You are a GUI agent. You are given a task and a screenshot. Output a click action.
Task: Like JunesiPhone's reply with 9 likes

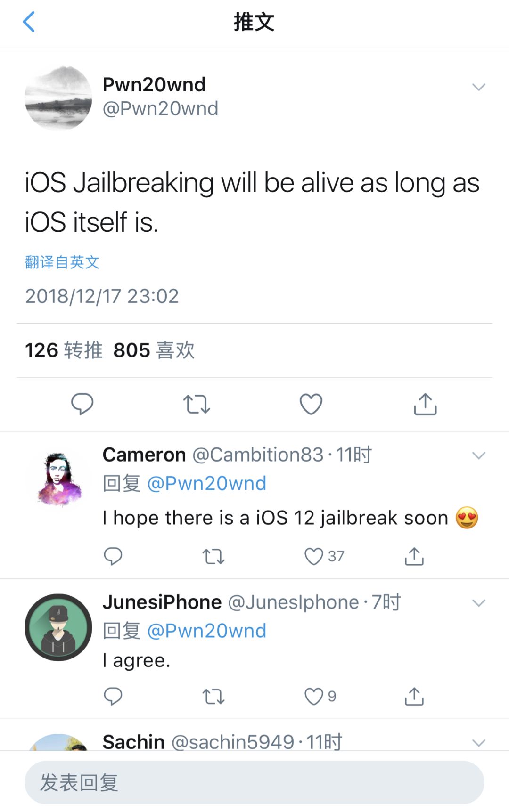(320, 696)
